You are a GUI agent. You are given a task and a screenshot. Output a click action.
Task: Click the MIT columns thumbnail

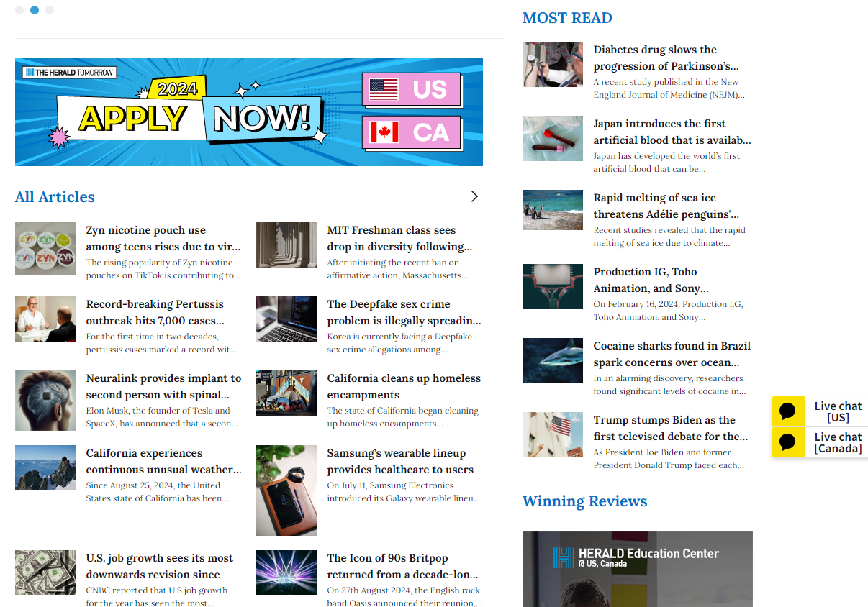click(286, 245)
